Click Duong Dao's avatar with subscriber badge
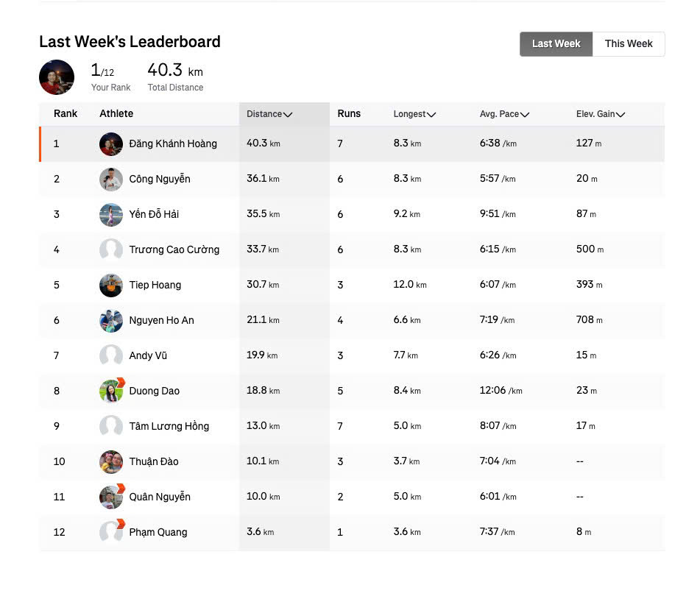Image resolution: width=700 pixels, height=599 pixels. pos(112,390)
